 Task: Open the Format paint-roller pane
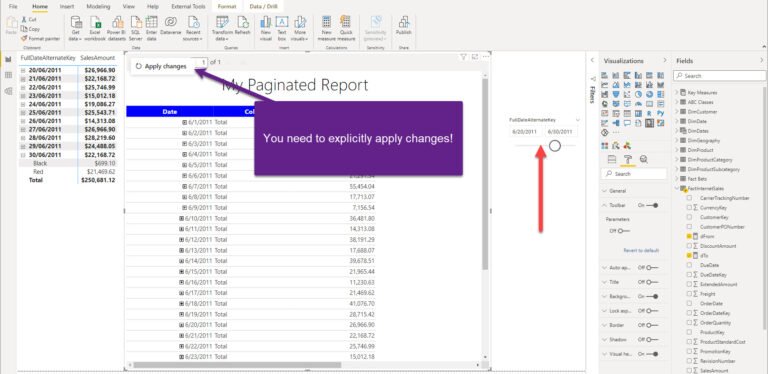coord(627,160)
